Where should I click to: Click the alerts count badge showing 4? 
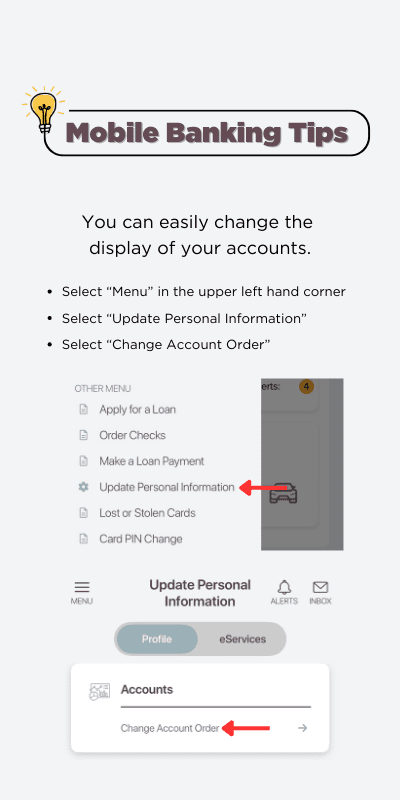306,387
